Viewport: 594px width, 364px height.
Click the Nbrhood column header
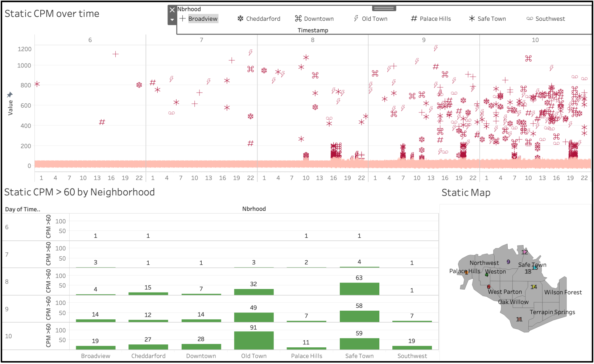(254, 209)
